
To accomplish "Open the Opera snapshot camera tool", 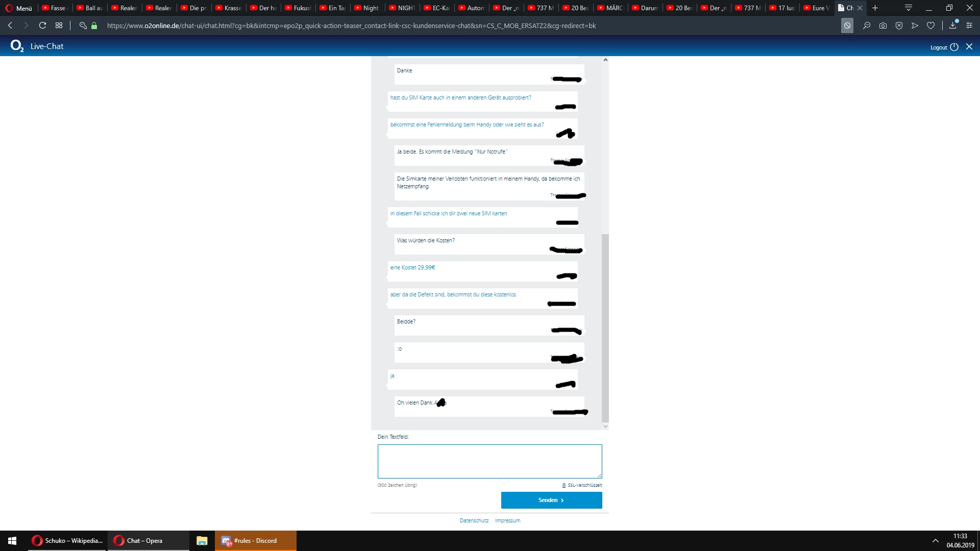I will tap(883, 26).
